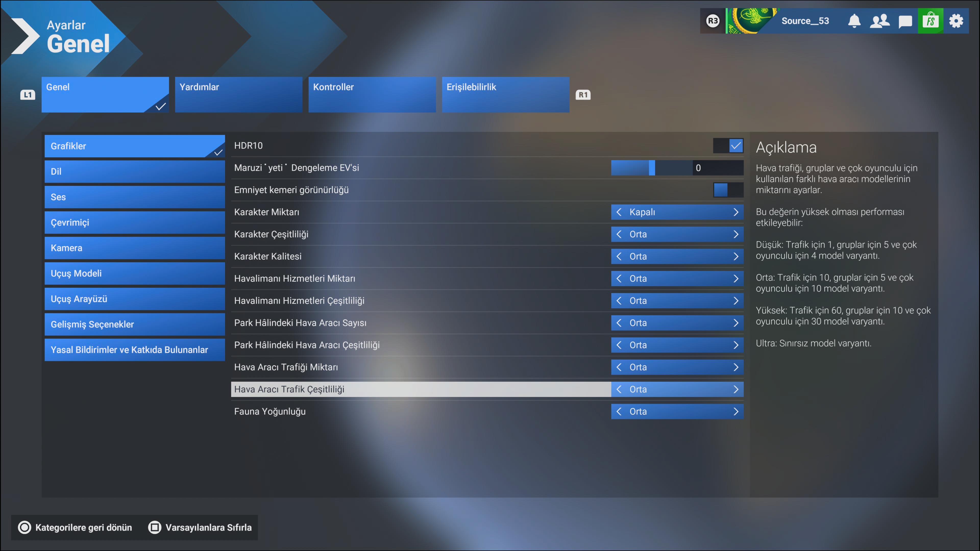Viewport: 980px width, 551px height.
Task: Open the notifications bell icon
Action: point(854,21)
